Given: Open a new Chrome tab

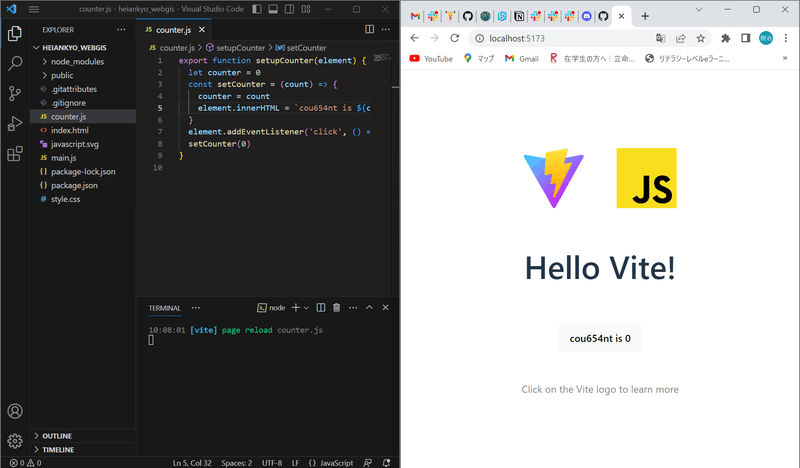Looking at the screenshot, I should point(645,16).
